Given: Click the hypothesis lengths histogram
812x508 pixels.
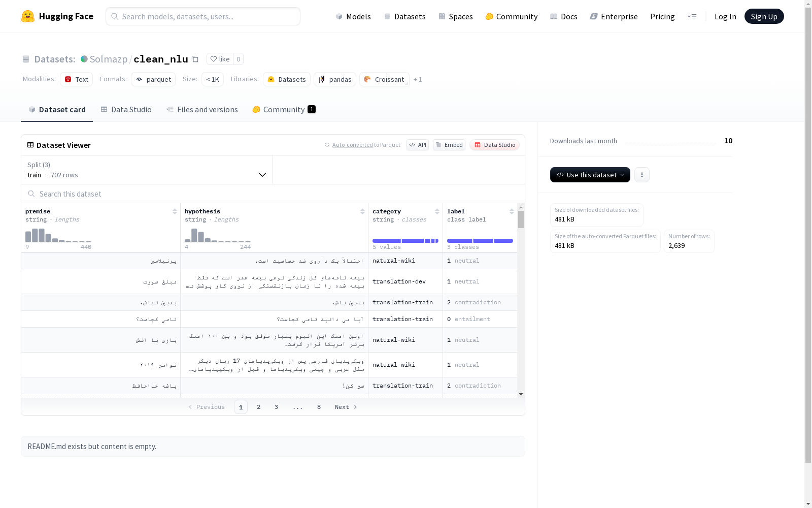Looking at the screenshot, I should pos(218,235).
